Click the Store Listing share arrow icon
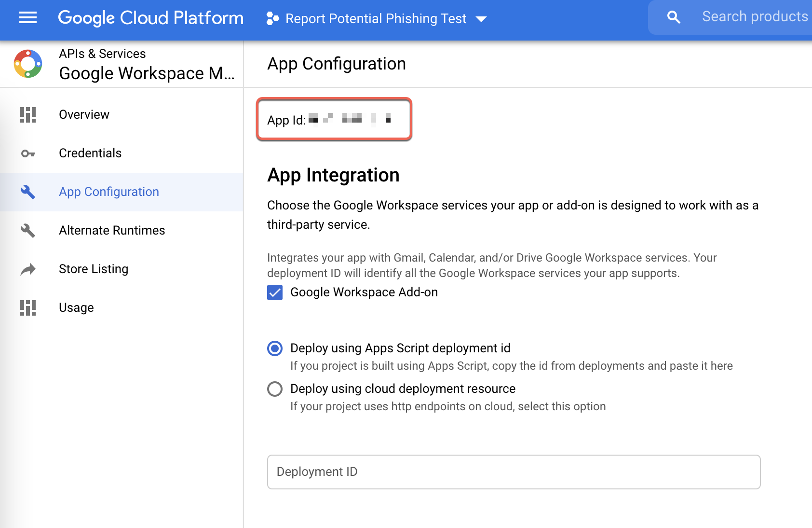Image resolution: width=812 pixels, height=528 pixels. click(x=28, y=269)
